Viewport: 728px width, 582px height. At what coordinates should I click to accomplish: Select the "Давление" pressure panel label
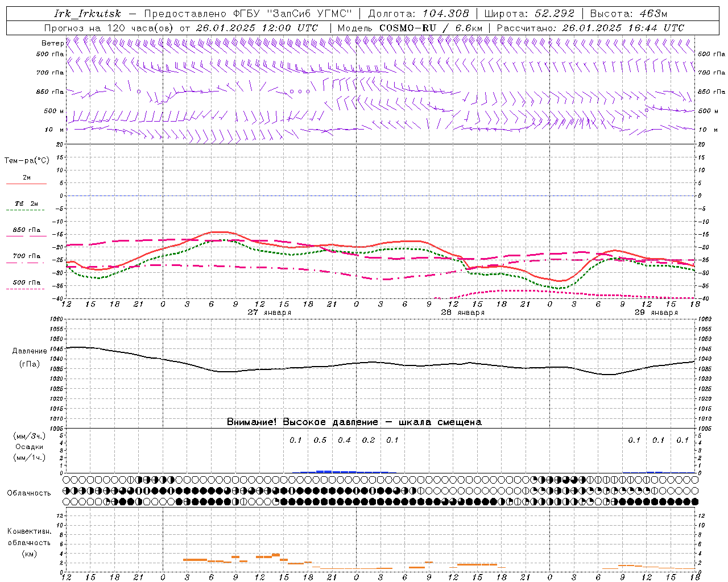click(x=30, y=351)
